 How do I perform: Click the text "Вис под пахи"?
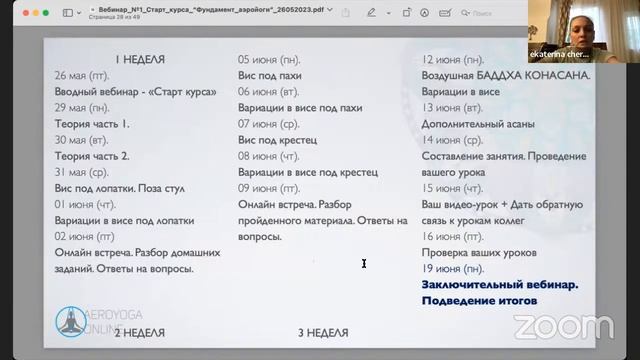(x=270, y=76)
